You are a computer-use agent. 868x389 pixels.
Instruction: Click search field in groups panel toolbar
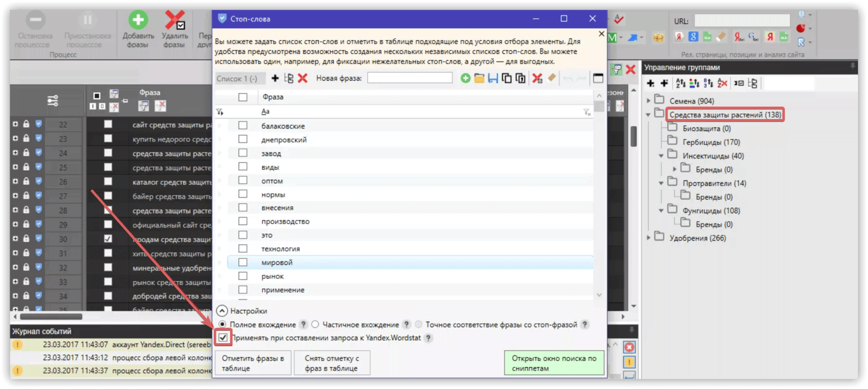789,83
